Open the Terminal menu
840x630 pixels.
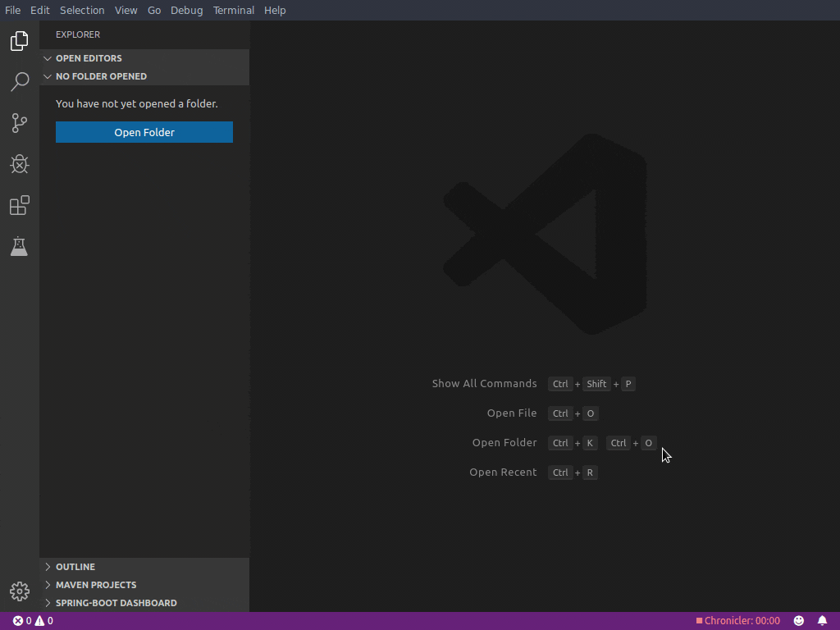(x=234, y=10)
